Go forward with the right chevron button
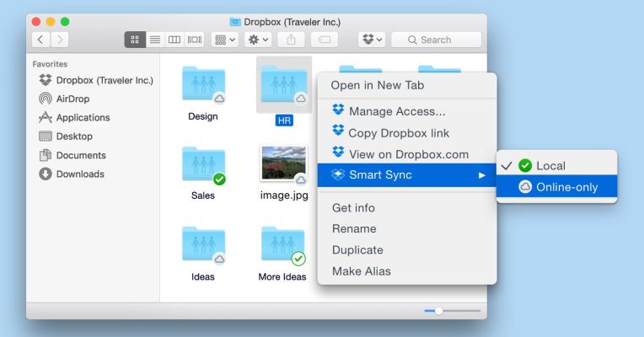 click(60, 40)
